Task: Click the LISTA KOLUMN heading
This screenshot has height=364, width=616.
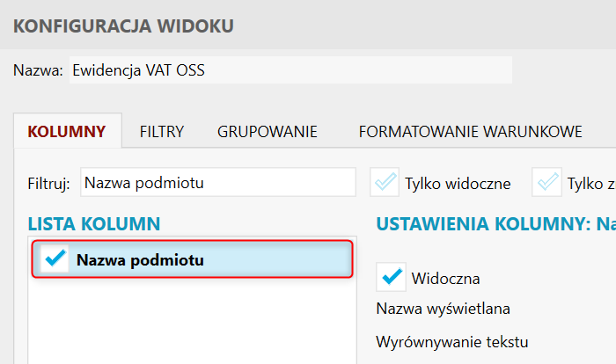Action: (x=94, y=224)
